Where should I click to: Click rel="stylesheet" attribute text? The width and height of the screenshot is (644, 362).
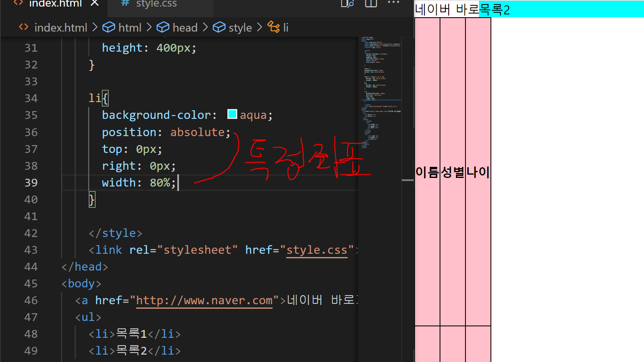(x=183, y=250)
